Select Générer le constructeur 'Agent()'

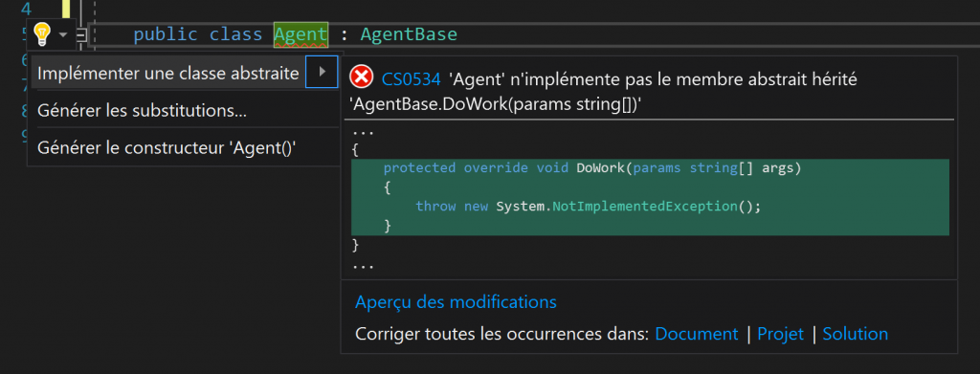coord(167,148)
